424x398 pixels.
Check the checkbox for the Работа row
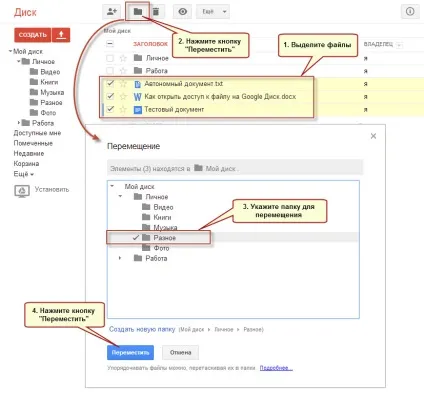tap(110, 71)
